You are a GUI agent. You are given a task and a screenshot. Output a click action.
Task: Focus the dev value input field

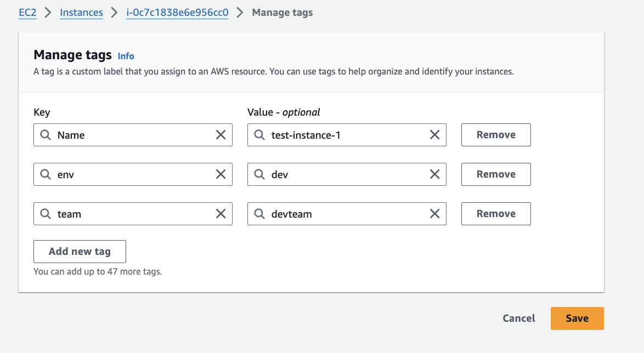pos(346,174)
